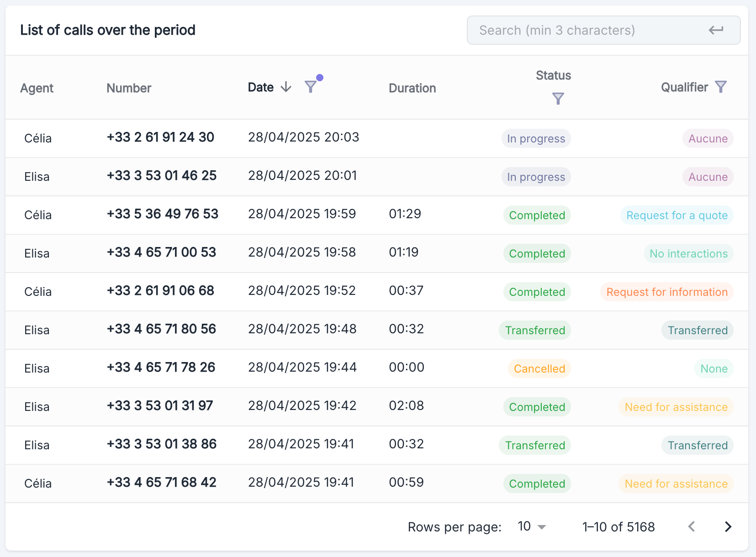Viewport: 756px width, 557px height.
Task: Select number +33 4 65 71 78 26
Action: coord(161,367)
